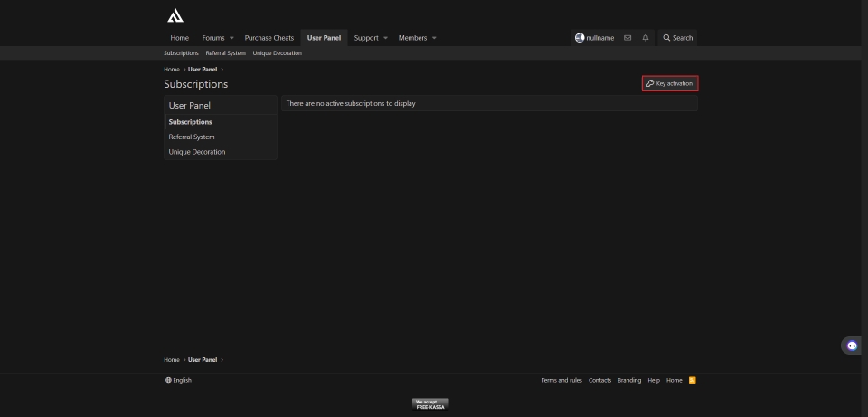Click User Panel in the top breadcrumb

tap(203, 70)
